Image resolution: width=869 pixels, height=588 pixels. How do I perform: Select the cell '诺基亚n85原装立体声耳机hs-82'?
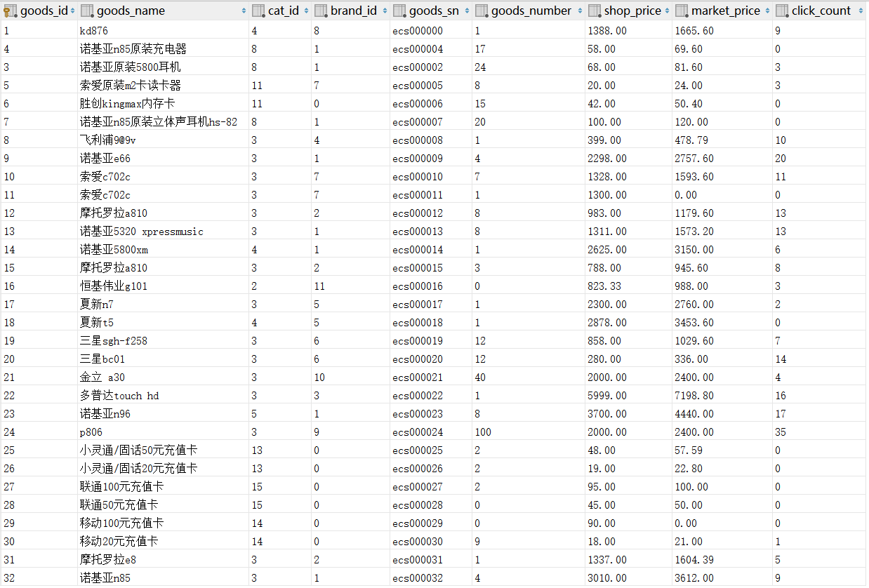159,122
